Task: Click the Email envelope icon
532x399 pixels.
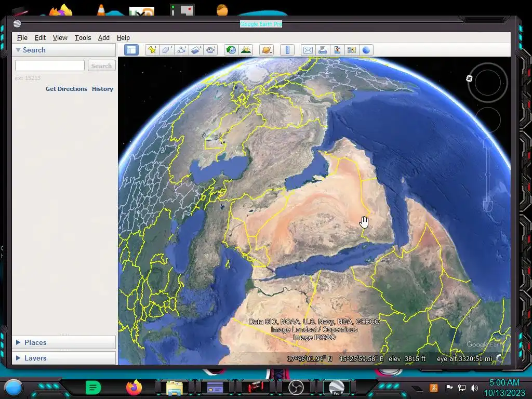Action: [308, 50]
